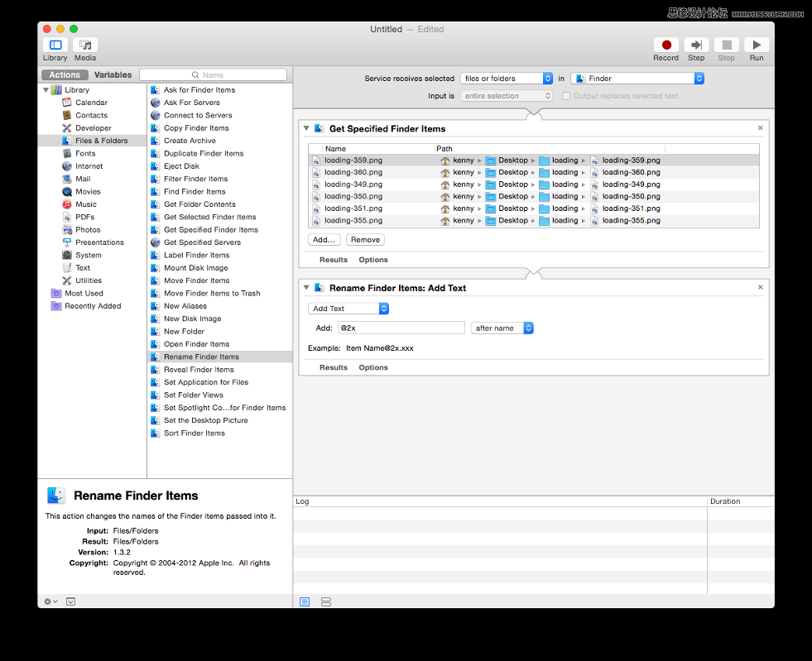
Task: Click the Step button in toolbar
Action: click(x=696, y=45)
